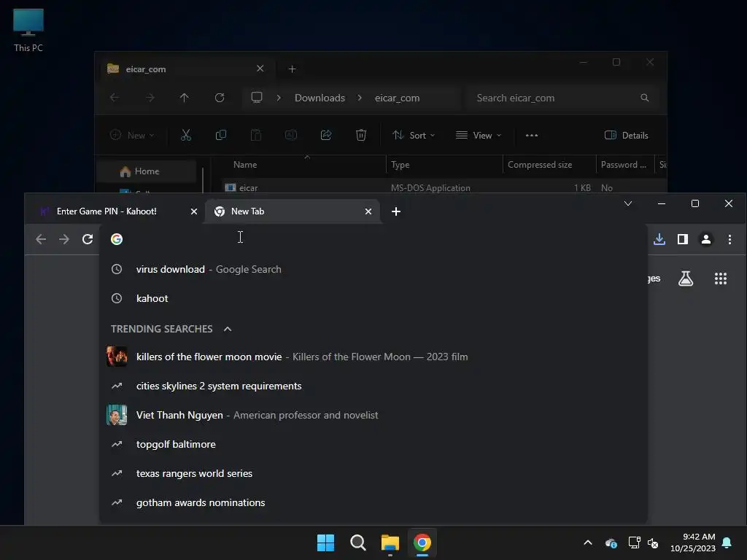Close the New Tab browser tab
Viewport: 747px width, 560px height.
(x=368, y=211)
